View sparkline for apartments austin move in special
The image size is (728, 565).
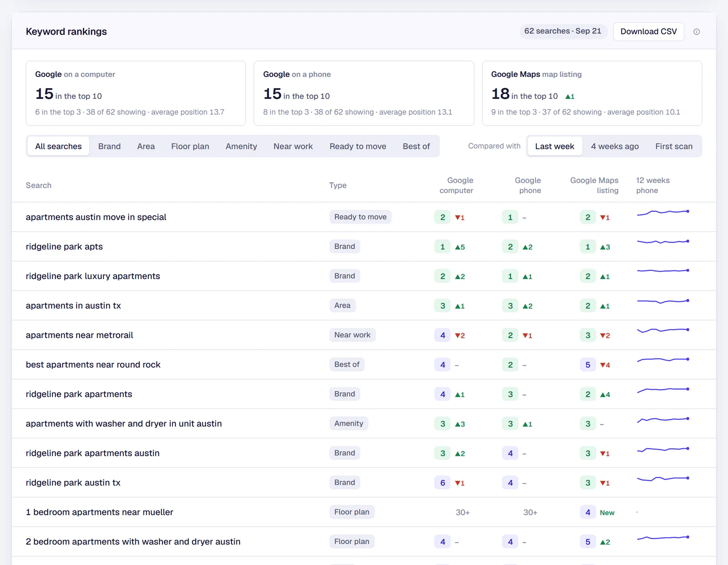663,213
